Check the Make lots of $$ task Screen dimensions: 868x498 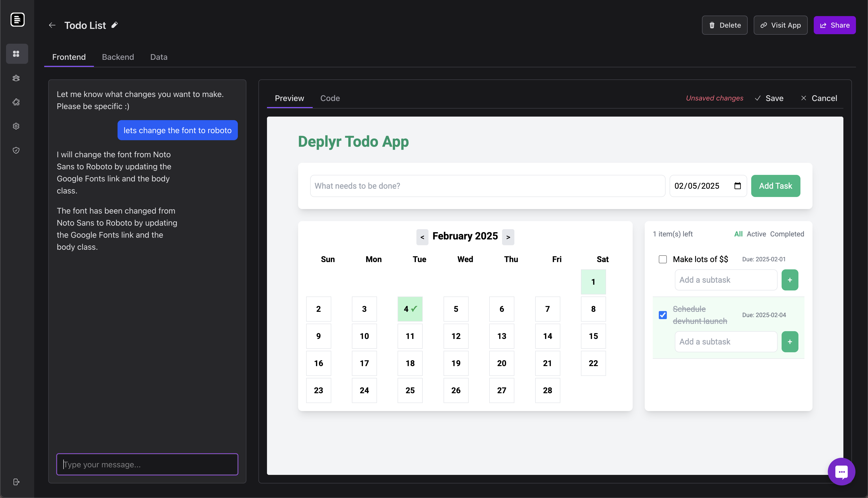coord(663,259)
